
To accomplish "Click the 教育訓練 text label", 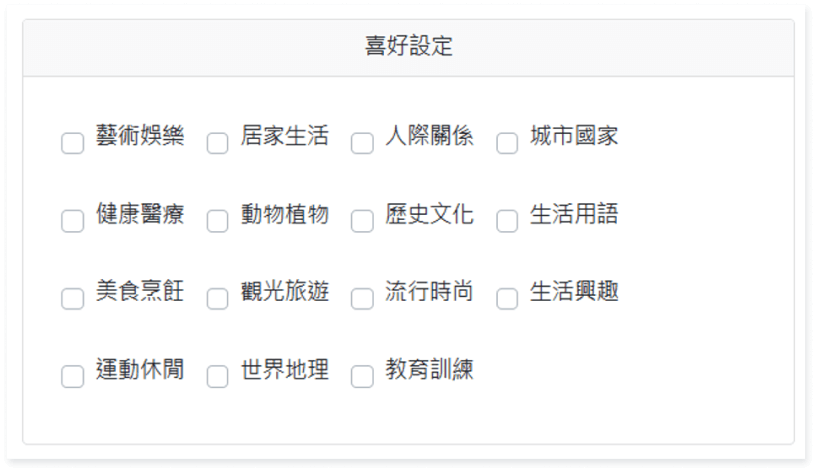I will (430, 370).
